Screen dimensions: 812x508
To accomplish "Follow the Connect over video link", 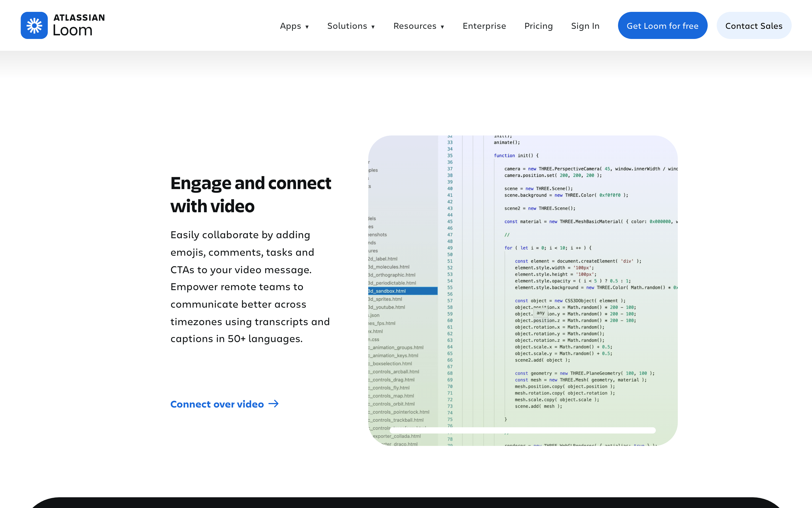I will 224,404.
